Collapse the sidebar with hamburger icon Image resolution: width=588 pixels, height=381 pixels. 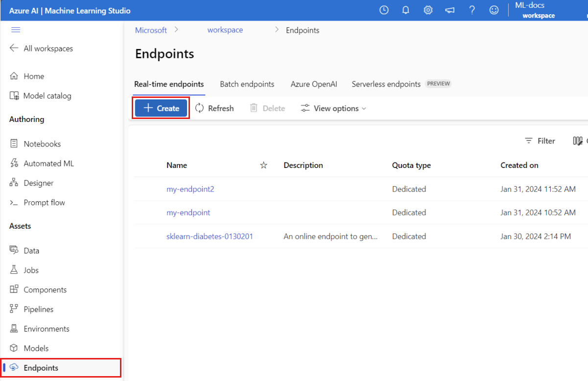pyautogui.click(x=16, y=30)
